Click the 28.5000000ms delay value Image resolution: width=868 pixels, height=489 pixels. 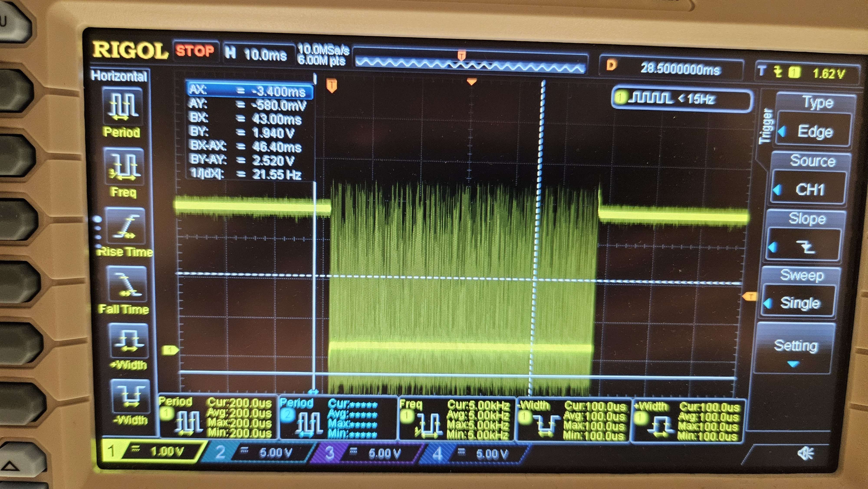(680, 69)
